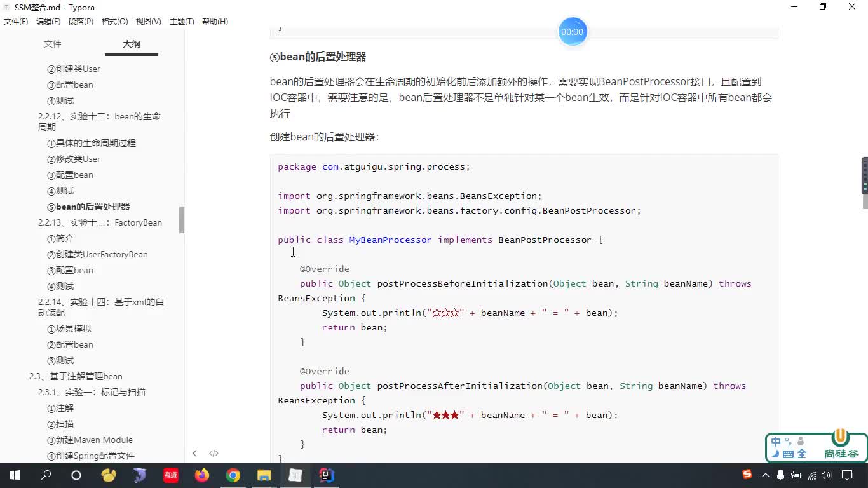Screen dimensions: 868x488
Task: Go to ①简介 outline item
Action: pos(60,238)
